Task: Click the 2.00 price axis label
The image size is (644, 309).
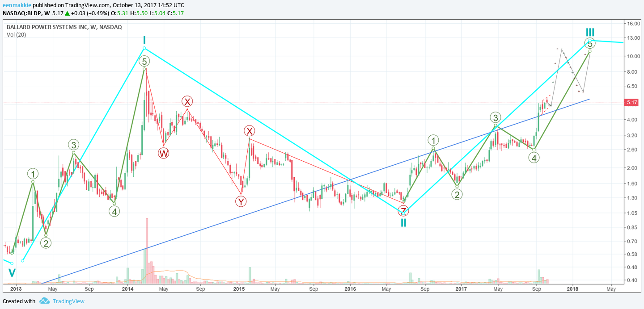Action: click(x=632, y=168)
